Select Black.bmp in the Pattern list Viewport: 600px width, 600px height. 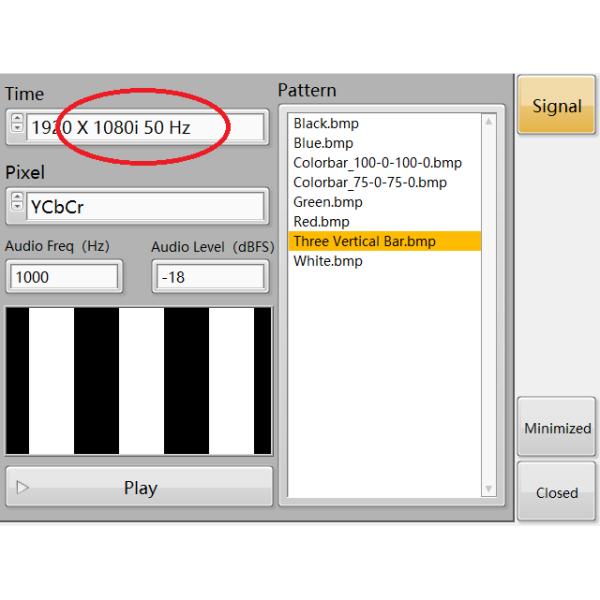tap(326, 124)
